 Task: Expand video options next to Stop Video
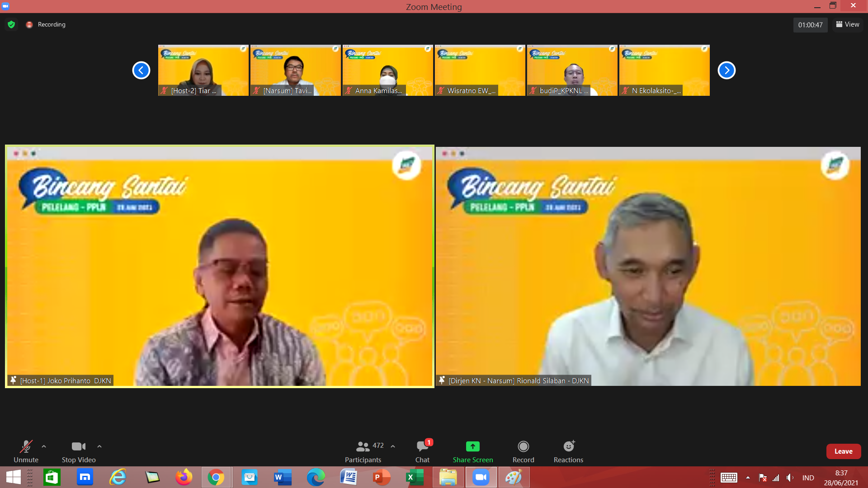[x=99, y=446]
